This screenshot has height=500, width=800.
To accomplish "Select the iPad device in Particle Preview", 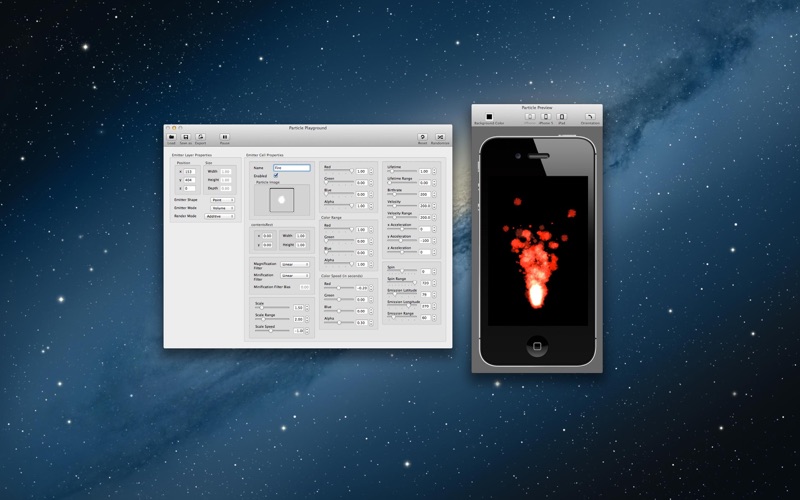I will [562, 117].
